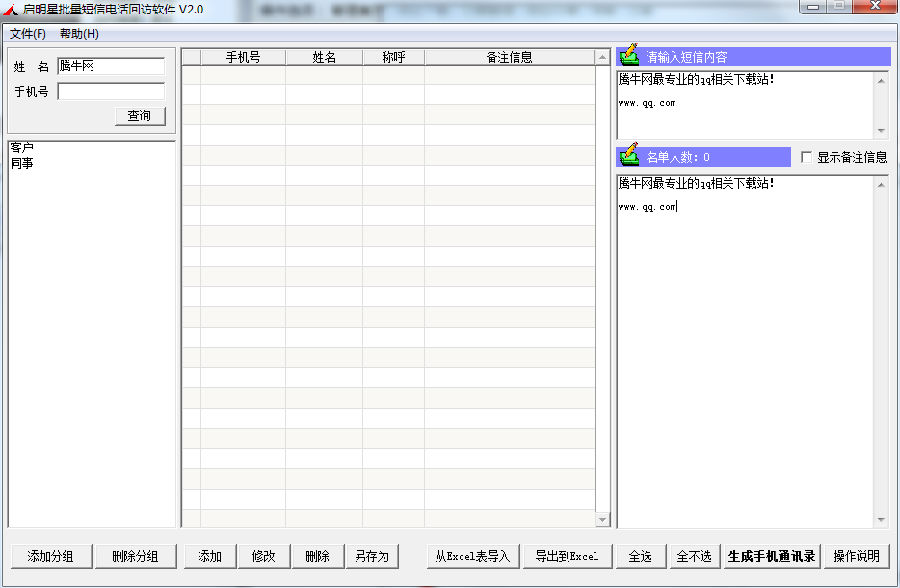900x588 pixels.
Task: Open the 帮助(H) menu
Action: [79, 34]
